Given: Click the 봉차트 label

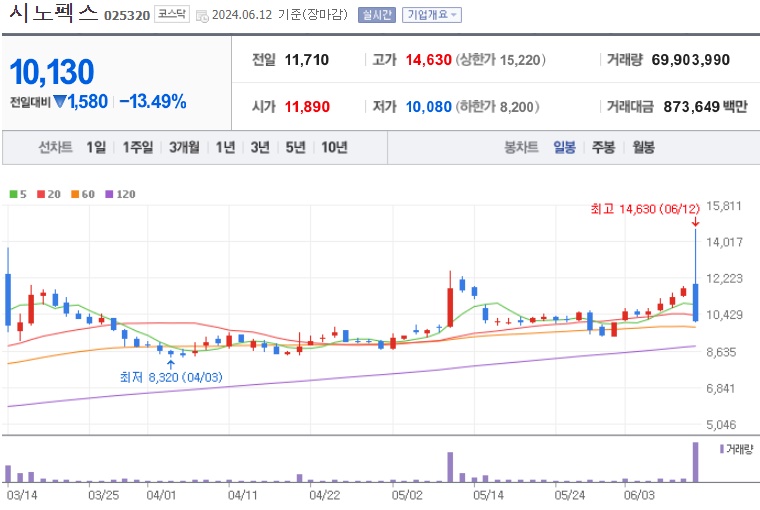Looking at the screenshot, I should pyautogui.click(x=522, y=147).
